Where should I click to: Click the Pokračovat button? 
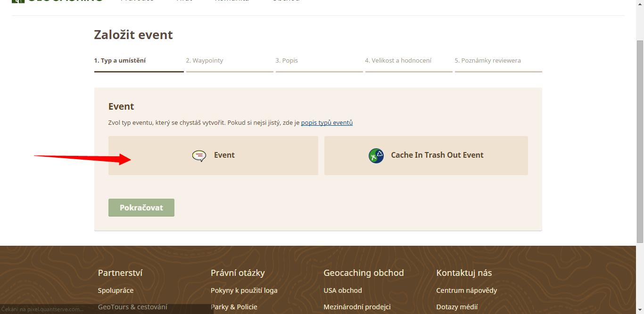[141, 208]
